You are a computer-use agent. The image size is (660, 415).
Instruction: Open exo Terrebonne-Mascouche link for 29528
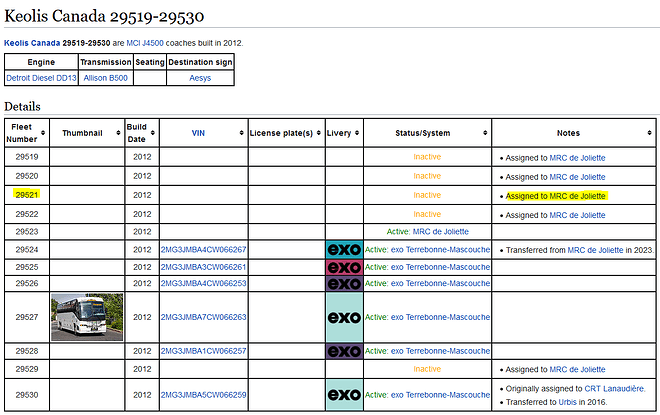tap(440, 351)
